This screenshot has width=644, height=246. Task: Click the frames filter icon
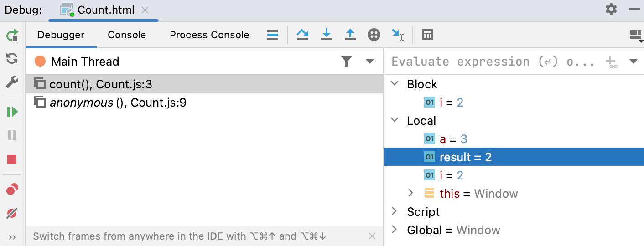(x=347, y=61)
